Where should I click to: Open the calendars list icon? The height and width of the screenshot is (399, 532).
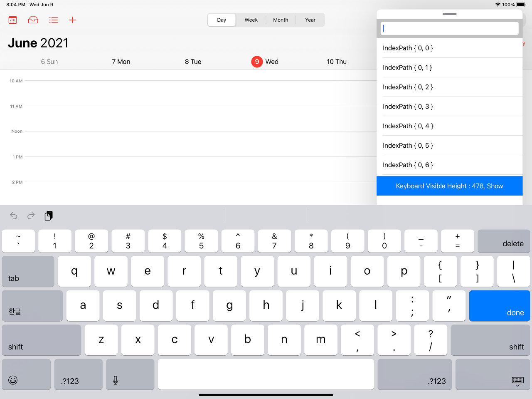13,20
